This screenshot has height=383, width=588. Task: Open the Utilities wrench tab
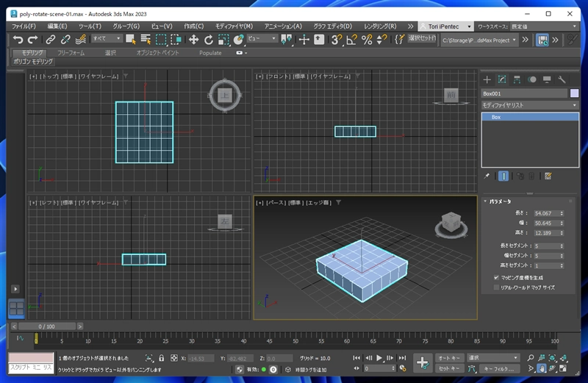point(562,79)
